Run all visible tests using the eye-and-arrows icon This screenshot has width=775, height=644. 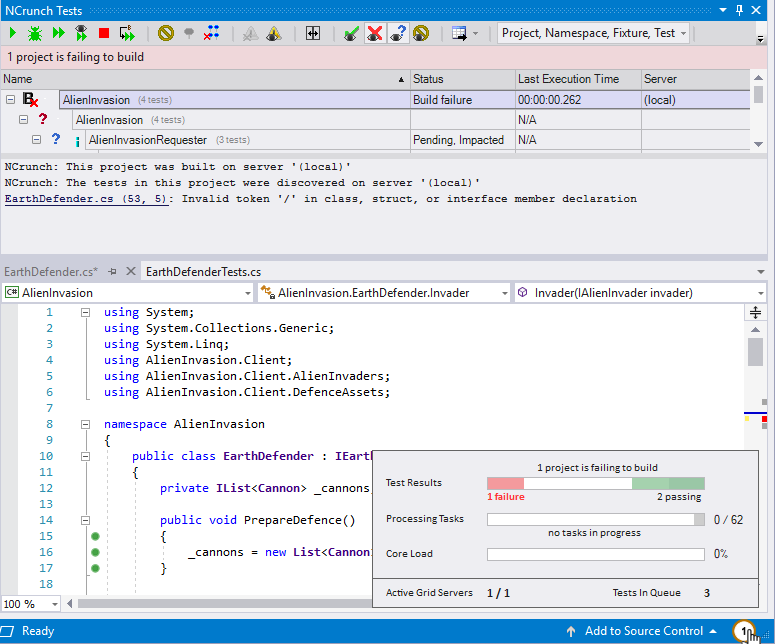coord(81,33)
